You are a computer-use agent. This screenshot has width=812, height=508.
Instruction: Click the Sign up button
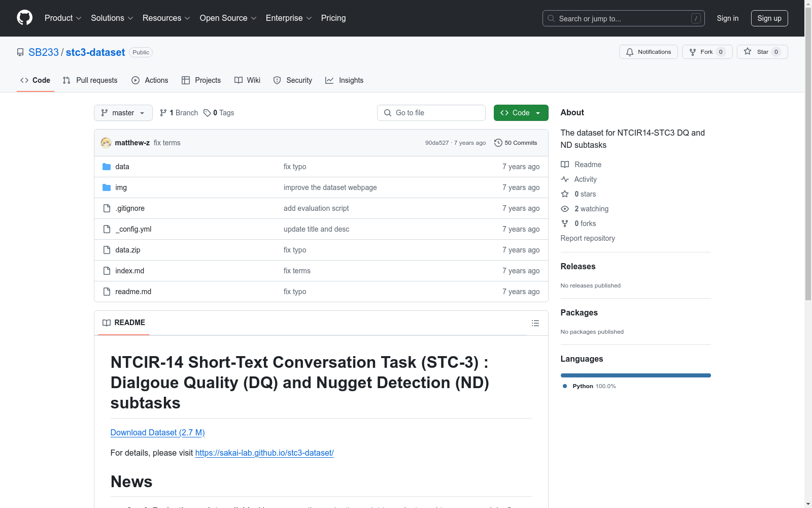(x=769, y=18)
